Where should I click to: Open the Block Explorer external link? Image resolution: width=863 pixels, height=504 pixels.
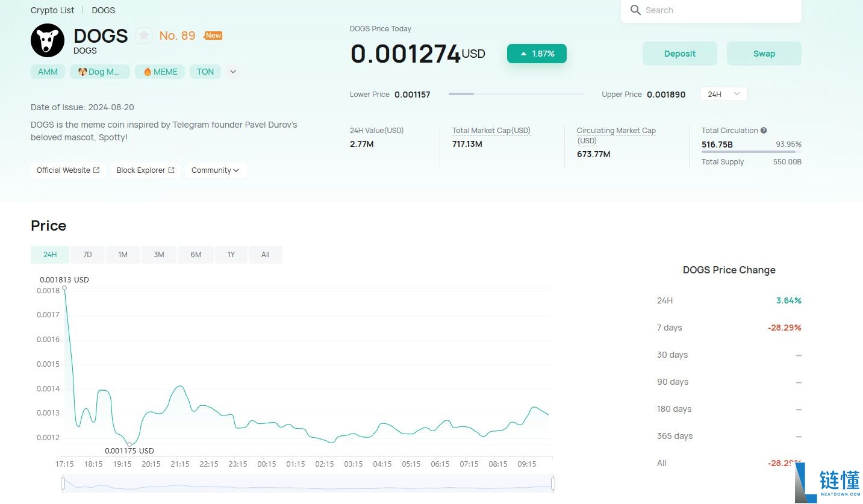pos(145,170)
